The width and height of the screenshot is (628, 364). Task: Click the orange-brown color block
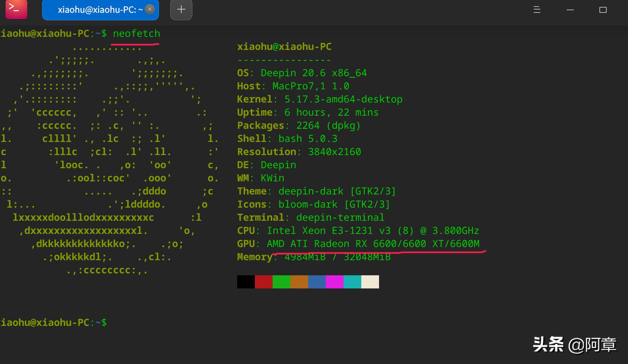click(x=299, y=282)
